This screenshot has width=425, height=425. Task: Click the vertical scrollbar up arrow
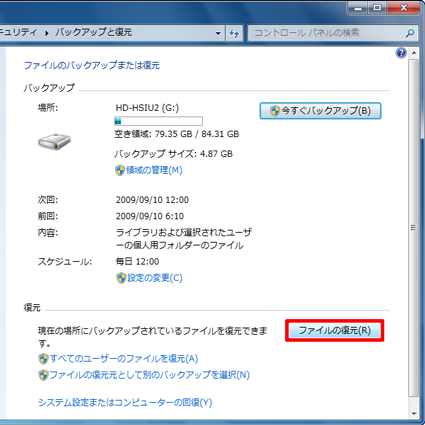414,53
